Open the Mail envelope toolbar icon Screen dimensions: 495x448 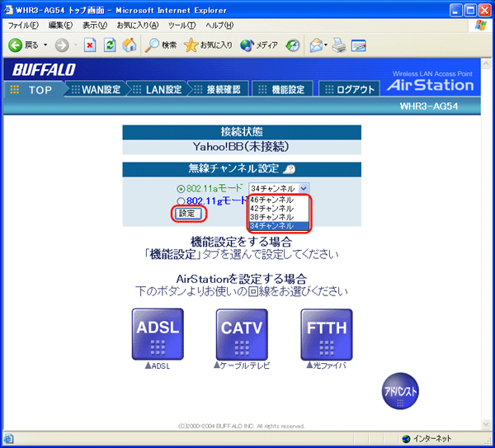(316, 45)
